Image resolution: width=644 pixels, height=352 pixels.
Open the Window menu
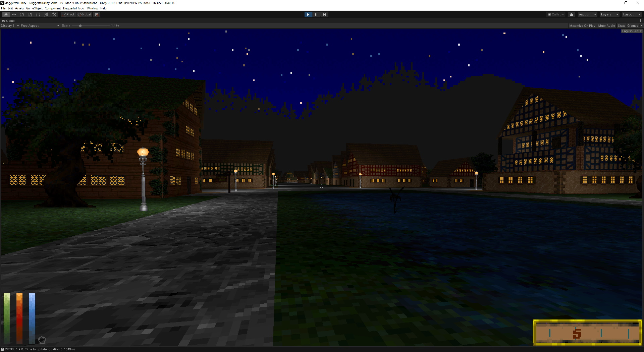(92, 8)
